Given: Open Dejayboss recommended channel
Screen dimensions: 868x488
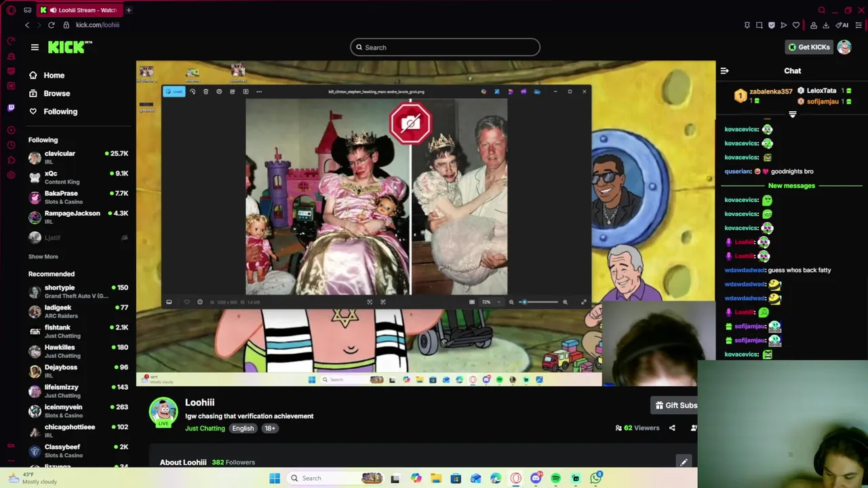Looking at the screenshot, I should coord(78,371).
